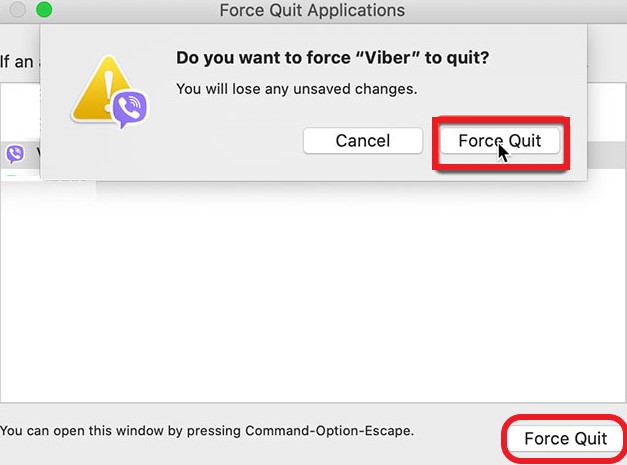Click the 'Force Quit Applications' window title
The width and height of the screenshot is (627, 465).
tap(312, 11)
